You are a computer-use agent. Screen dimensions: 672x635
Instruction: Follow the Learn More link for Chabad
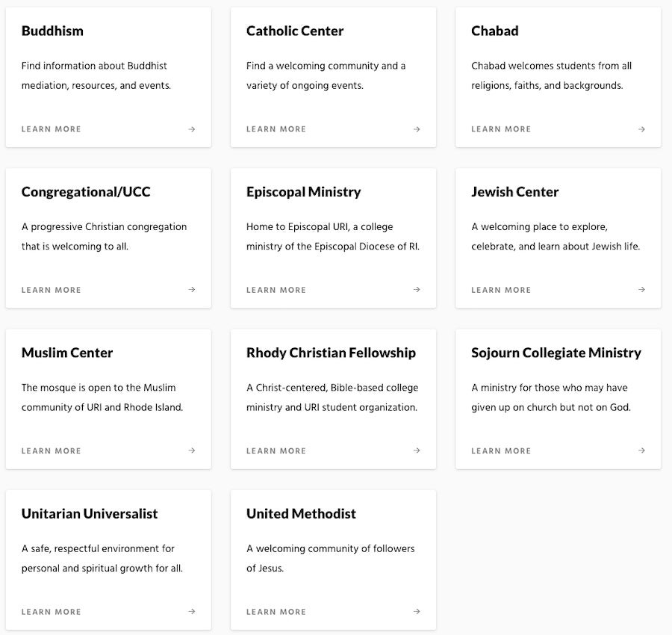[501, 129]
